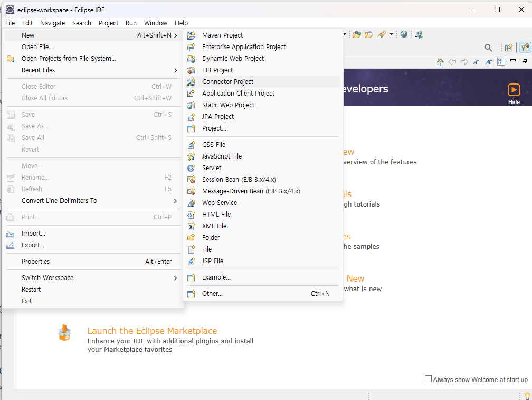
Task: Expand Recent Files submenu
Action: click(x=175, y=70)
